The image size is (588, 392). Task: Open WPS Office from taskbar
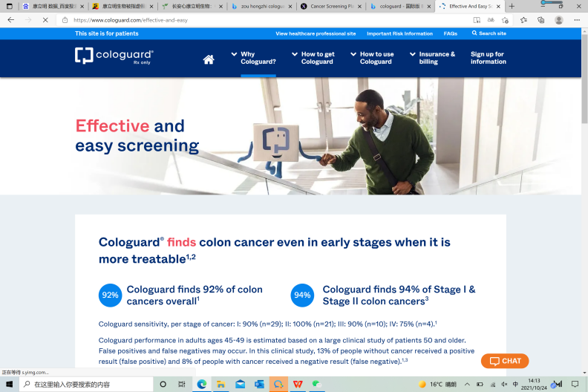point(298,384)
